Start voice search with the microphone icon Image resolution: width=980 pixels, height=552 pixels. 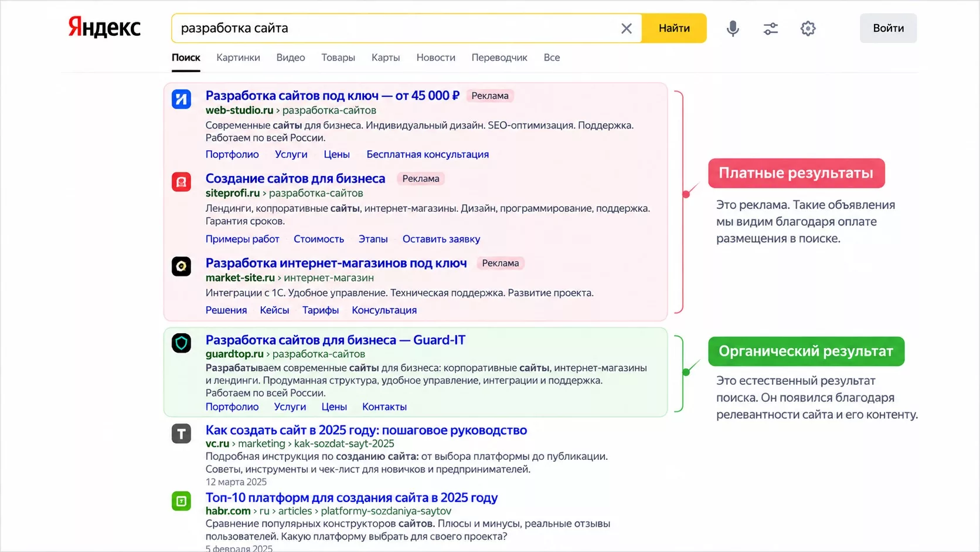point(733,28)
